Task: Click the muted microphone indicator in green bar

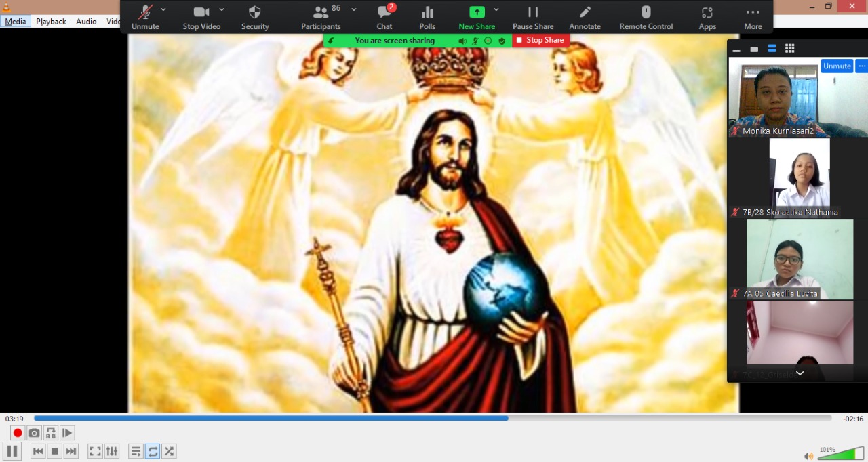Action: click(475, 41)
